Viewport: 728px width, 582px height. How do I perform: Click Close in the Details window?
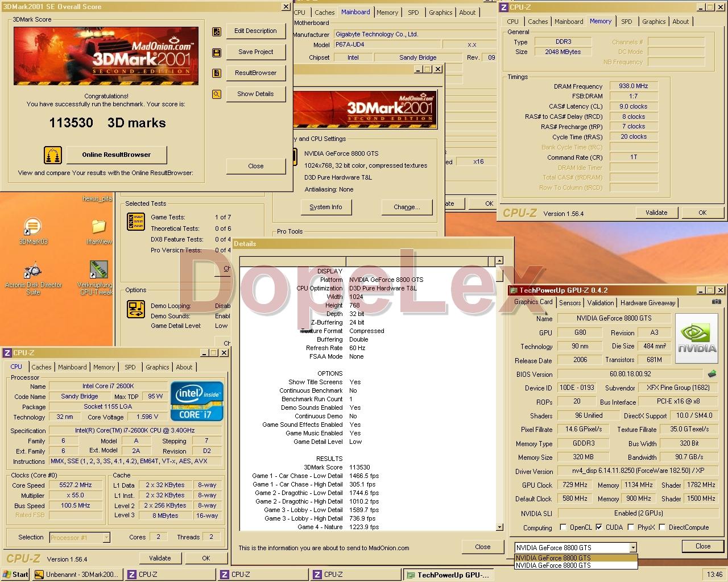point(483,547)
